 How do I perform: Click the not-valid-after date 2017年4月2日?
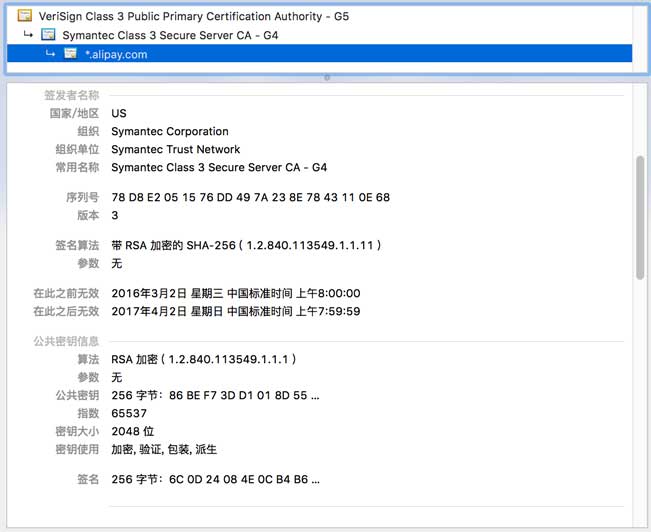(236, 311)
